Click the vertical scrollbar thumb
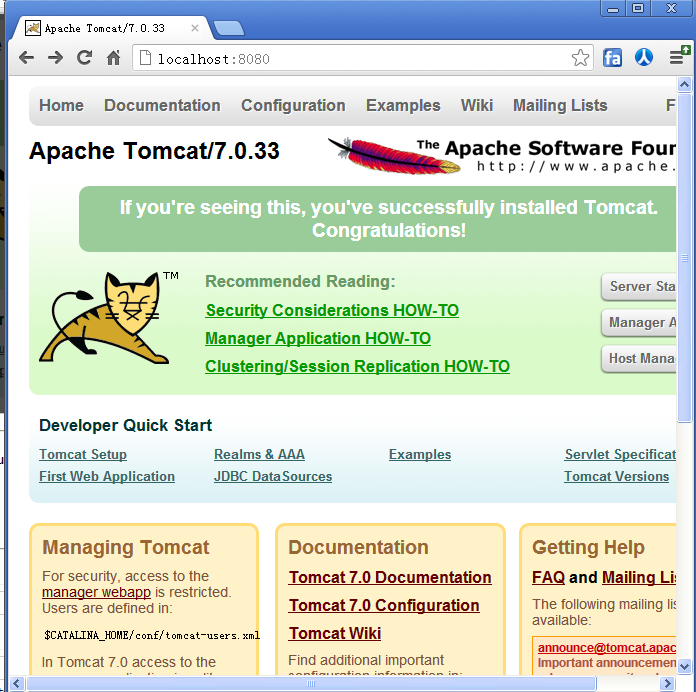This screenshot has width=696, height=692. pyautogui.click(x=684, y=257)
